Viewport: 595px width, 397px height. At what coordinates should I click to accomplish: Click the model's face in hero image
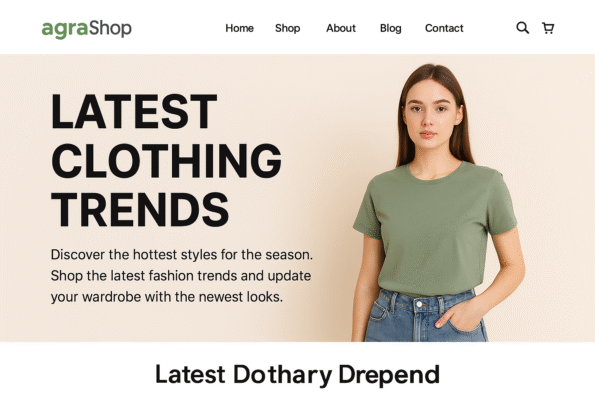click(430, 112)
